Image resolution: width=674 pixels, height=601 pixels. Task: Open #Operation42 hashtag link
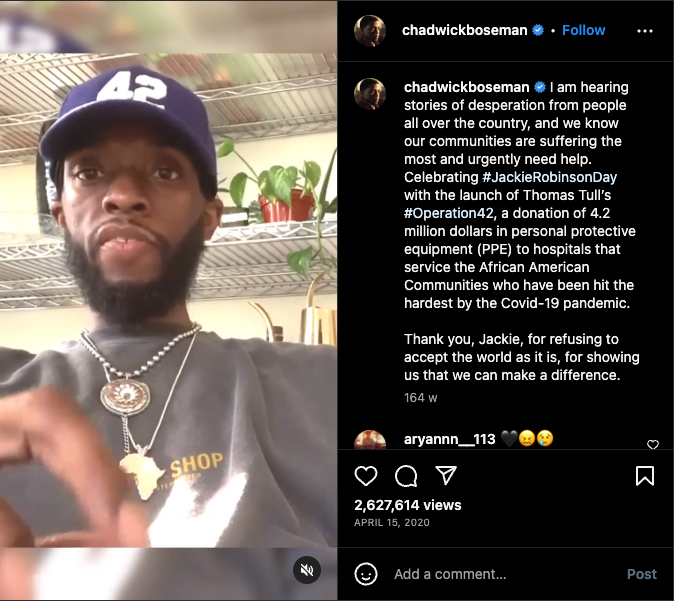tap(450, 213)
